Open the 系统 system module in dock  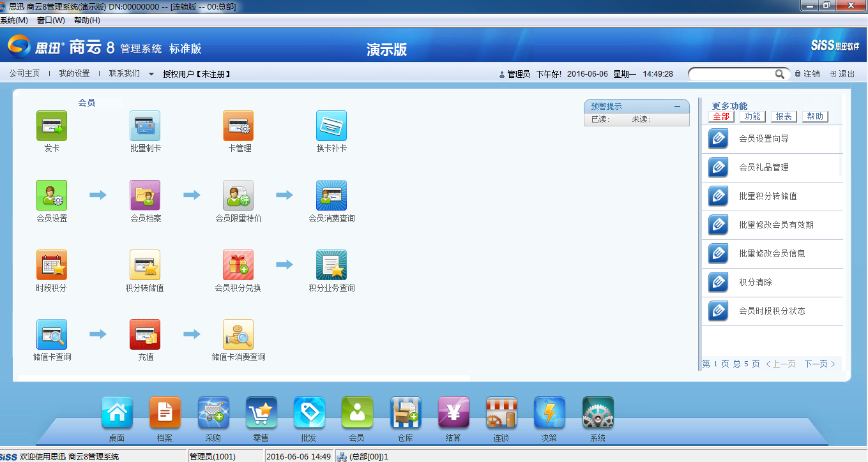[x=598, y=413]
